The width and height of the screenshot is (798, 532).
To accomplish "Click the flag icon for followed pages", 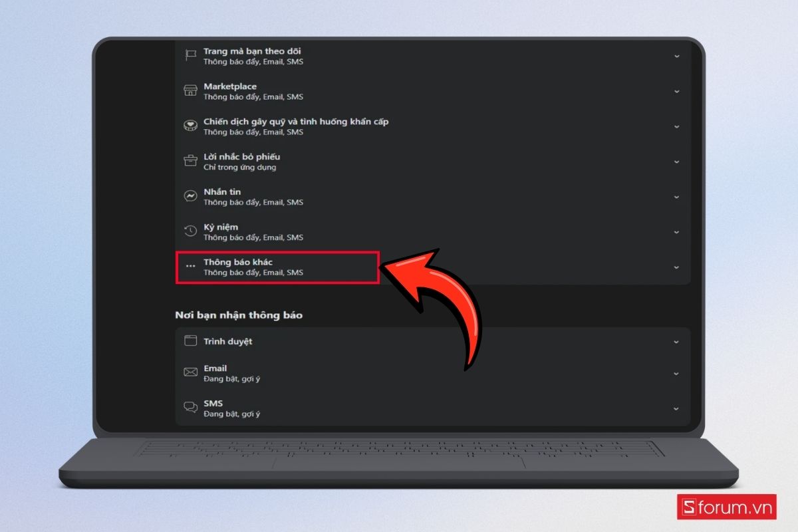I will pyautogui.click(x=191, y=57).
